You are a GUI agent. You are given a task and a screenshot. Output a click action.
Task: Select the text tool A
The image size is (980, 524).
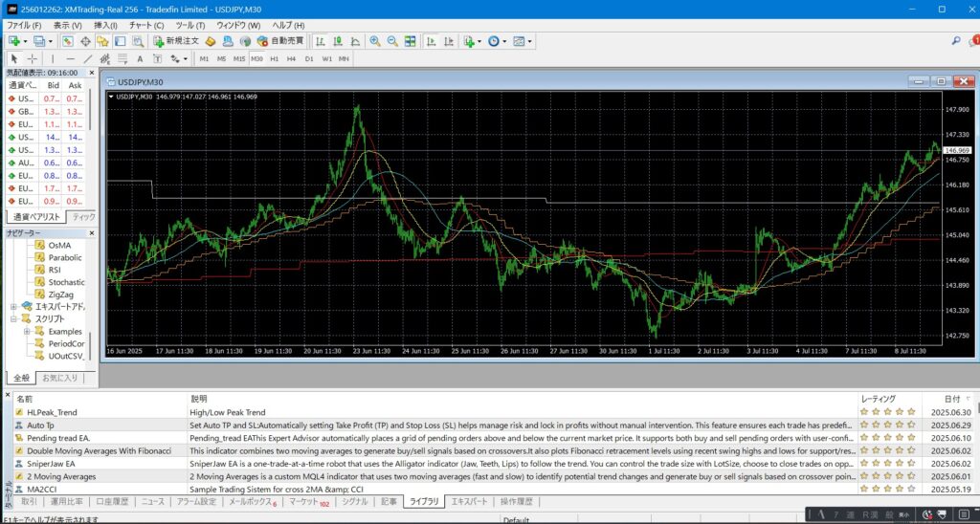click(140, 58)
